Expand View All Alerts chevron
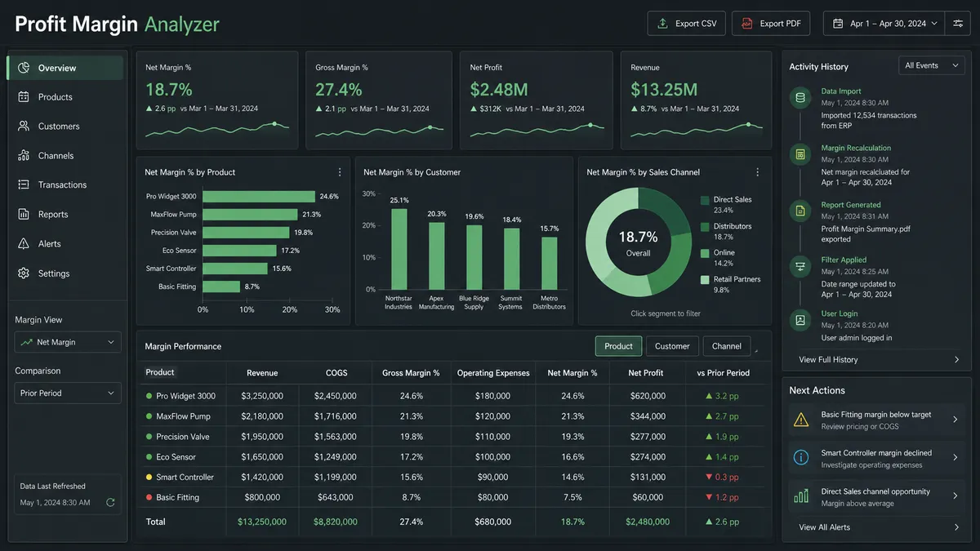980x551 pixels. [x=956, y=527]
